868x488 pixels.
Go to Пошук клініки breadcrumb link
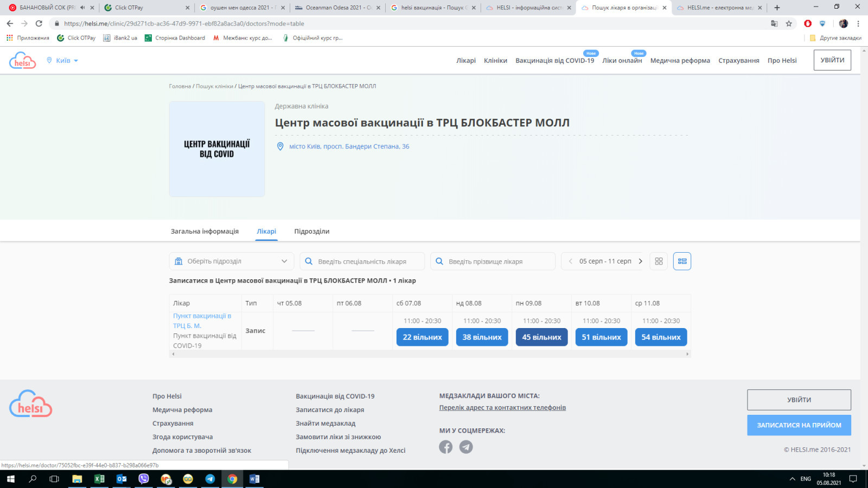214,86
